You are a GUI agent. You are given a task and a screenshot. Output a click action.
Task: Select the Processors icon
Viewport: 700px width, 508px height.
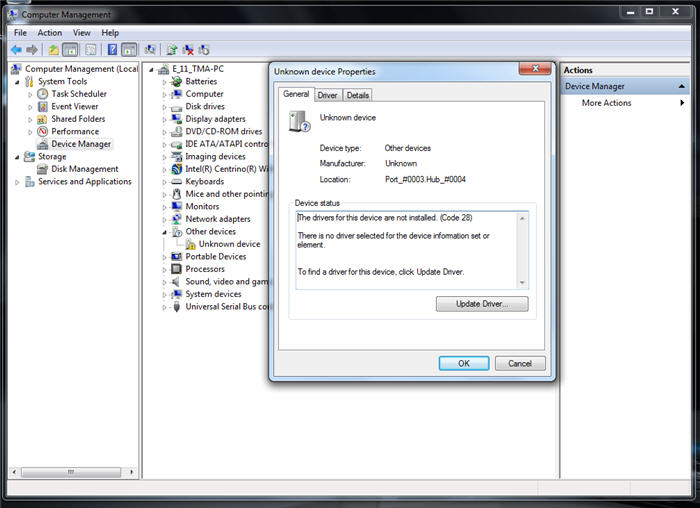click(177, 269)
